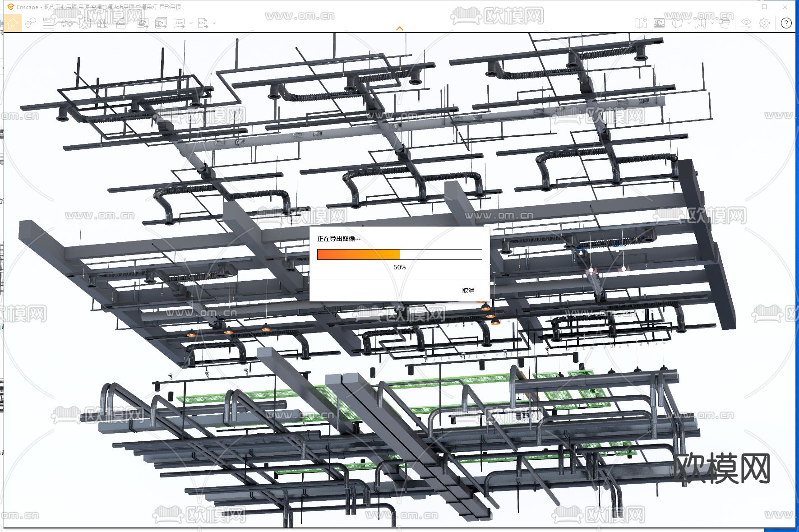Export a 360 degree panorama
Image resolution: width=799 pixels, height=532 pixels.
(x=180, y=23)
